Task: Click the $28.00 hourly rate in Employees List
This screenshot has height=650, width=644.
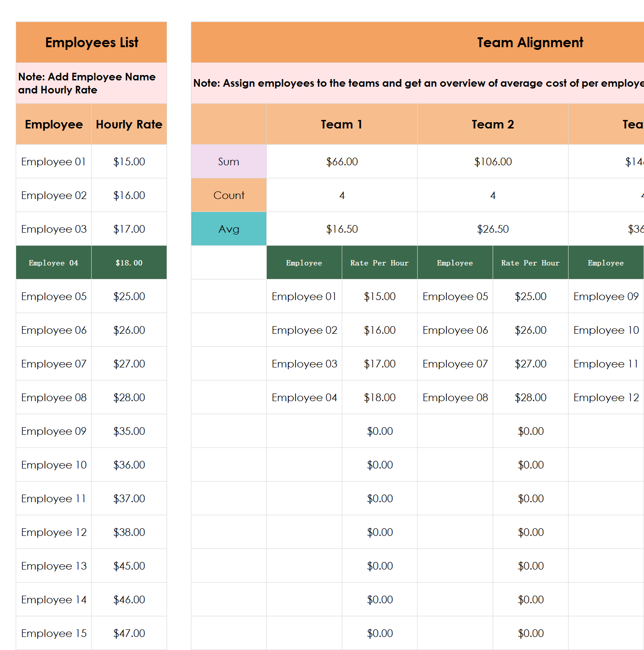Action: click(x=129, y=398)
